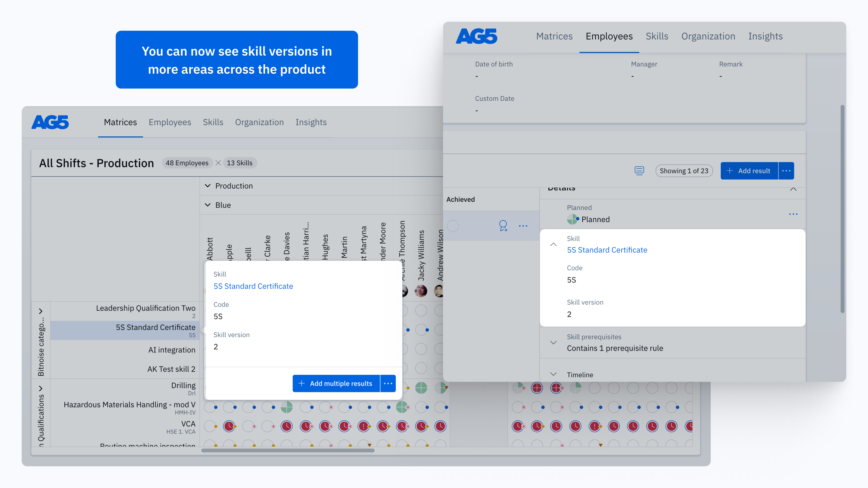Click the horizontal scrollbar under the matrix
The height and width of the screenshot is (488, 868).
[x=288, y=450]
